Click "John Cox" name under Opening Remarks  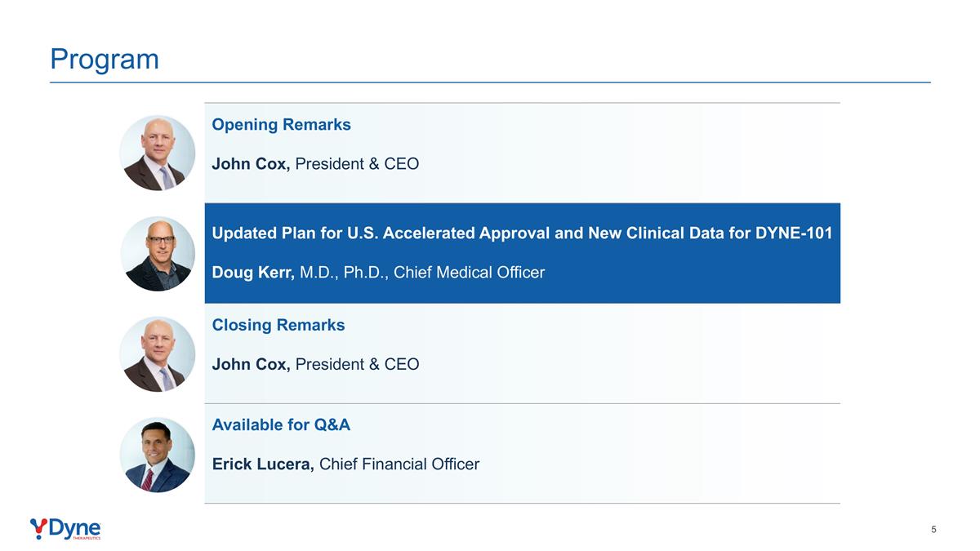(x=251, y=164)
